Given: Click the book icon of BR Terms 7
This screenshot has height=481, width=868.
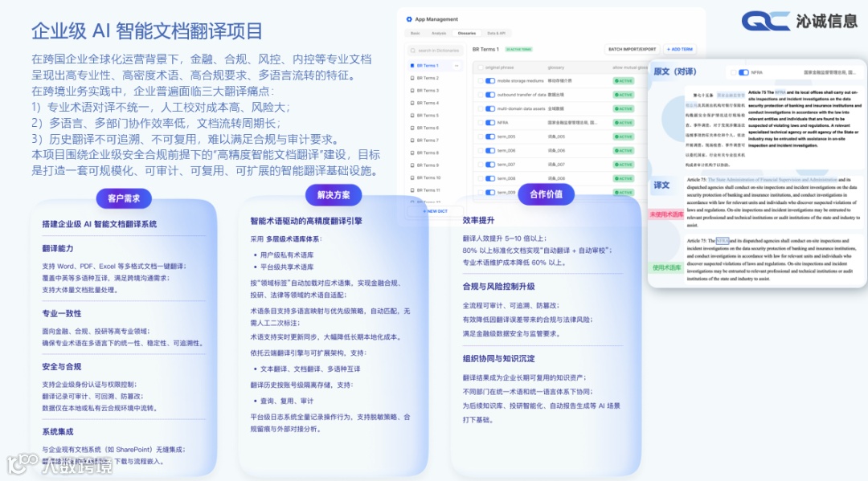Looking at the screenshot, I should [x=412, y=141].
